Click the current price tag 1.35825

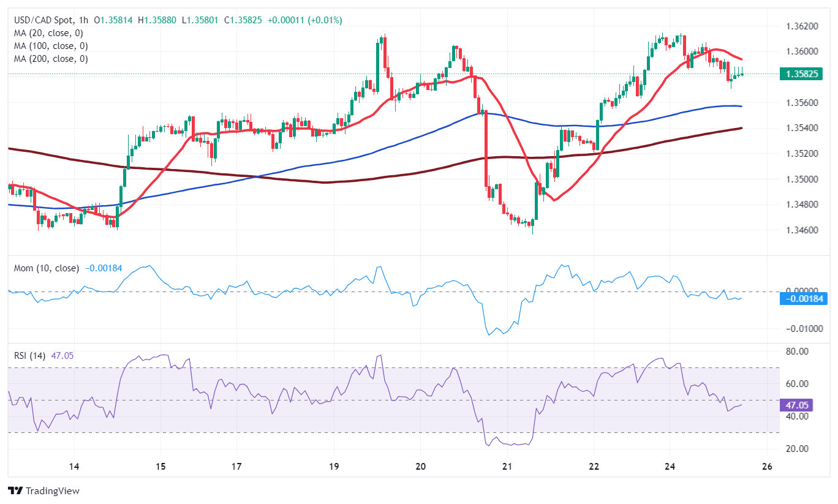[x=802, y=74]
